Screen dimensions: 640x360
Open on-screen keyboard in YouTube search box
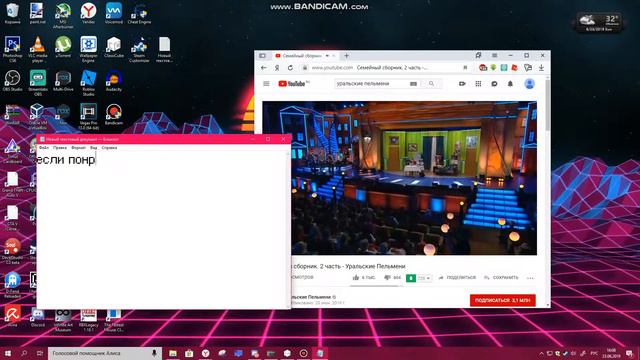tap(413, 84)
